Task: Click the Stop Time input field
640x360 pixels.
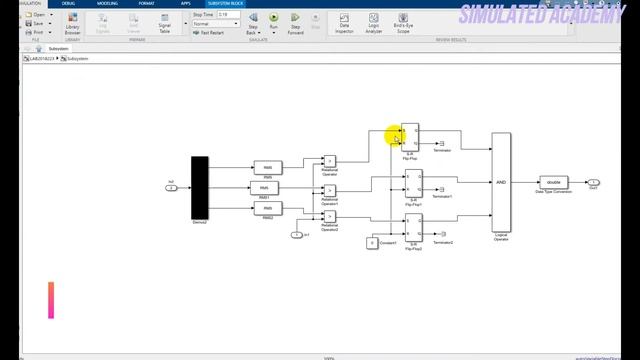Action: [x=228, y=15]
